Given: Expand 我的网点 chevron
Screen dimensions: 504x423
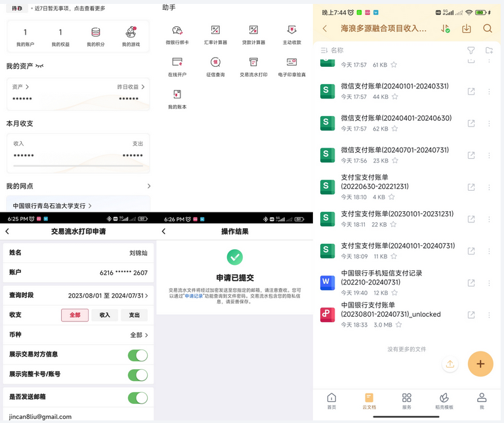Looking at the screenshot, I should 149,186.
